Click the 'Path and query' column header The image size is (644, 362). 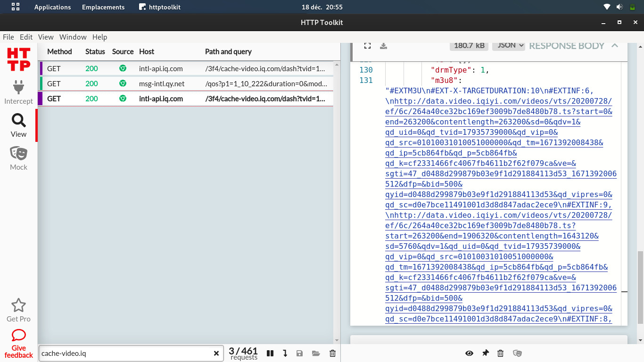[228, 52]
